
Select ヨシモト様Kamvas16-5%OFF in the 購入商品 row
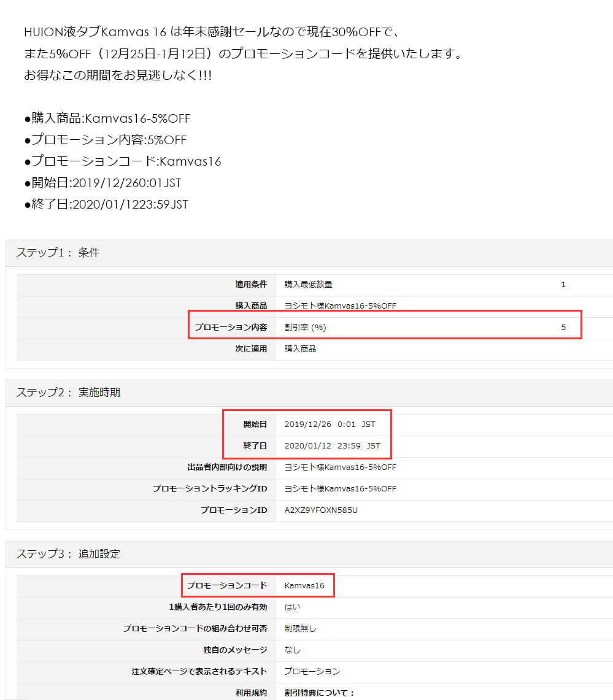click(340, 306)
